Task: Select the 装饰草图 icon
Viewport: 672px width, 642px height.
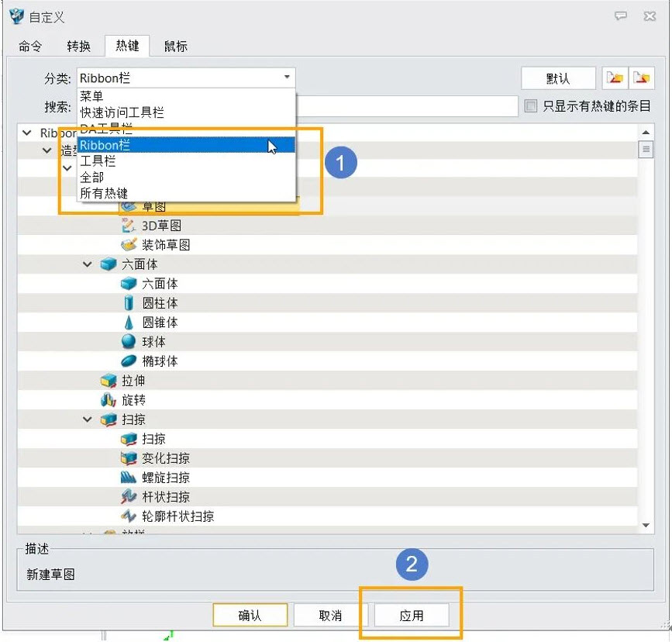Action: (x=129, y=245)
